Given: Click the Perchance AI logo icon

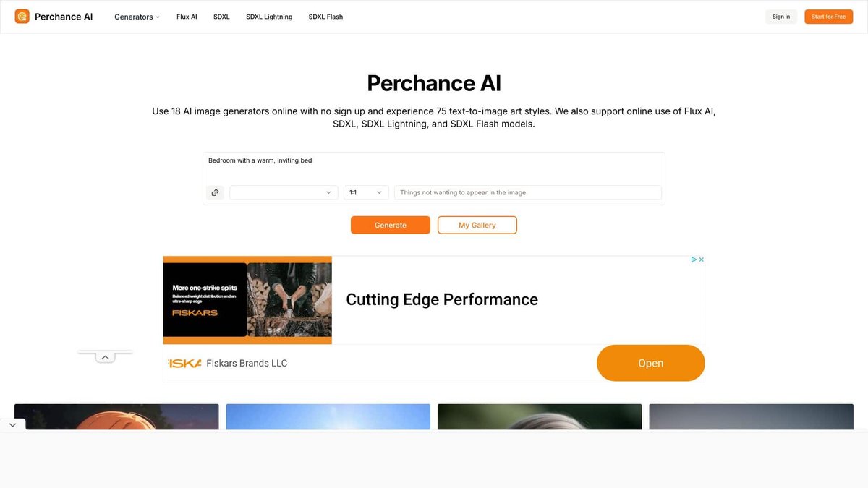Looking at the screenshot, I should click(x=22, y=15).
